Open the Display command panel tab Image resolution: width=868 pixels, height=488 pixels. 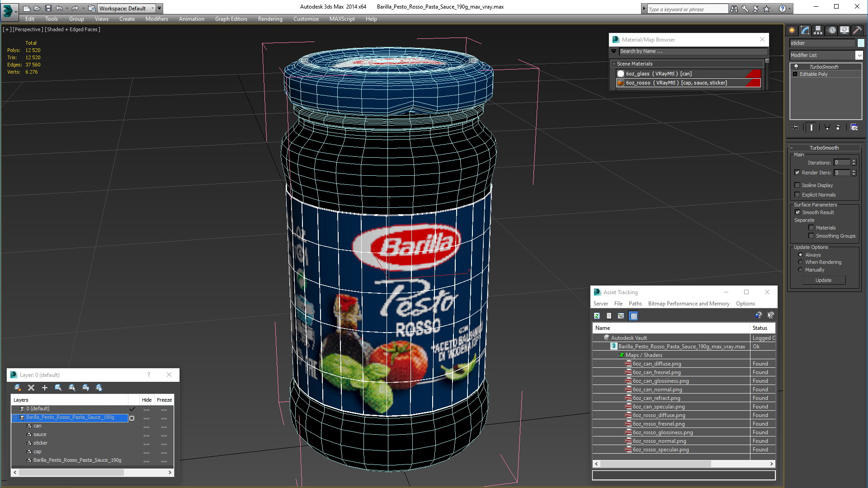tap(844, 30)
